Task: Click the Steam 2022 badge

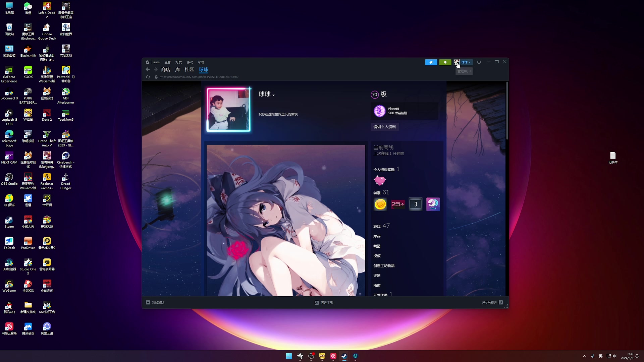Action: pos(433,204)
